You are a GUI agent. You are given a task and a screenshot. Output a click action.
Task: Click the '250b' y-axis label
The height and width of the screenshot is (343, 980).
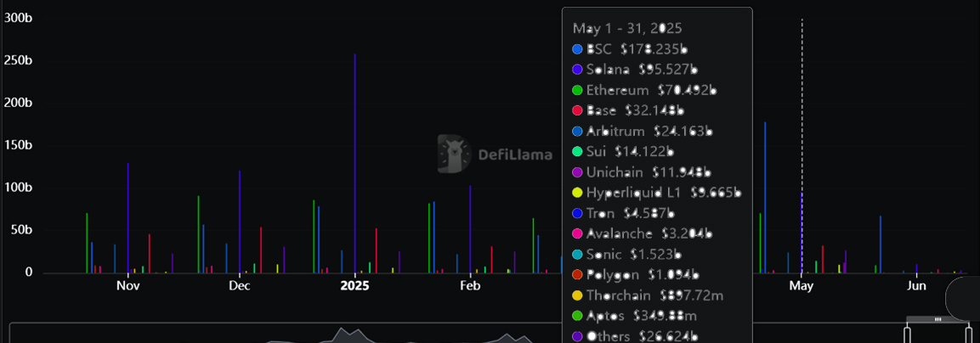[x=18, y=60]
